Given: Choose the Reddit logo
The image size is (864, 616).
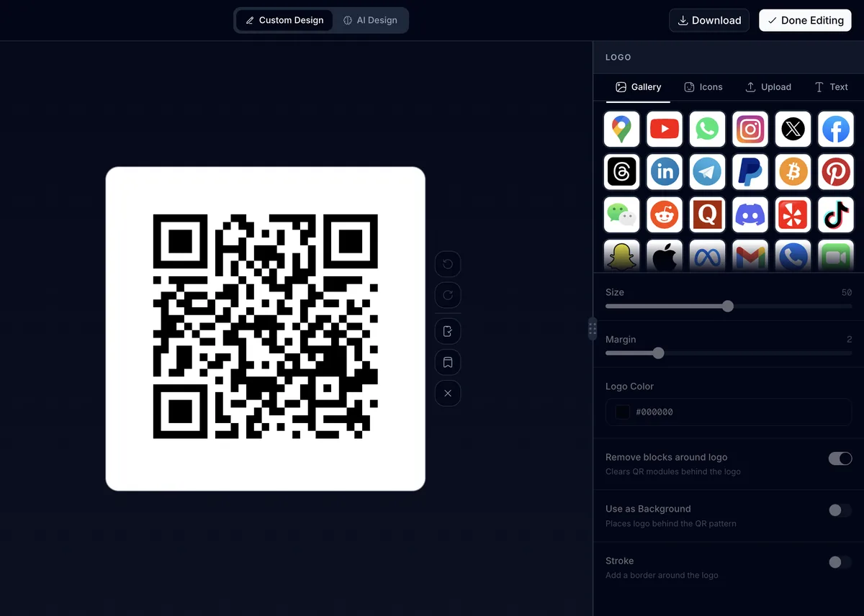Looking at the screenshot, I should pyautogui.click(x=665, y=215).
